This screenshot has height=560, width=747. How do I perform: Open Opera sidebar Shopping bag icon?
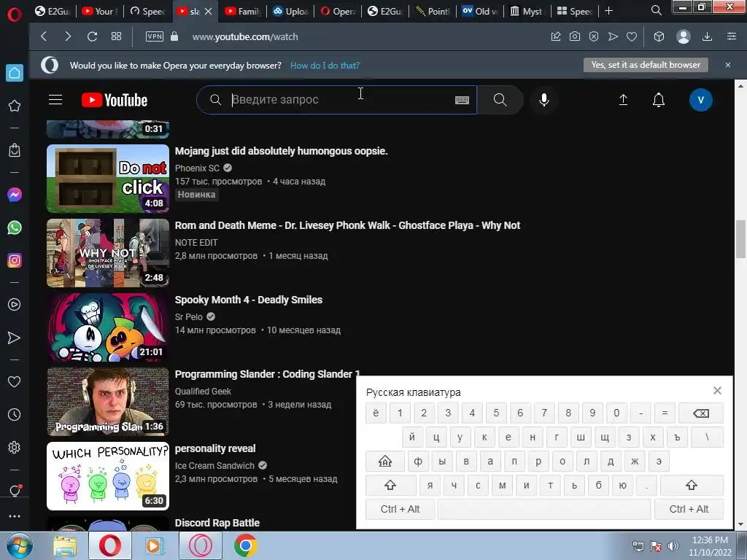pos(15,150)
